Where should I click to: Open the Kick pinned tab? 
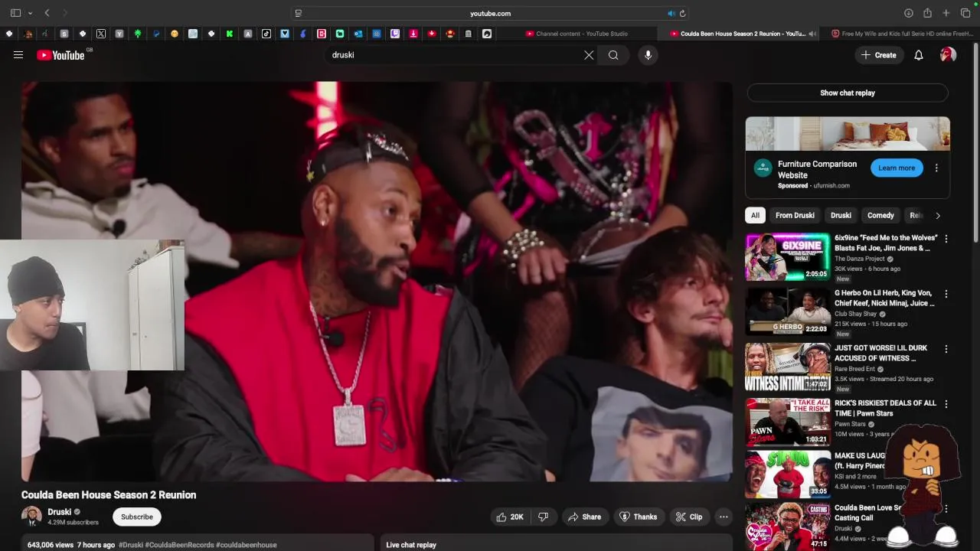coord(230,34)
